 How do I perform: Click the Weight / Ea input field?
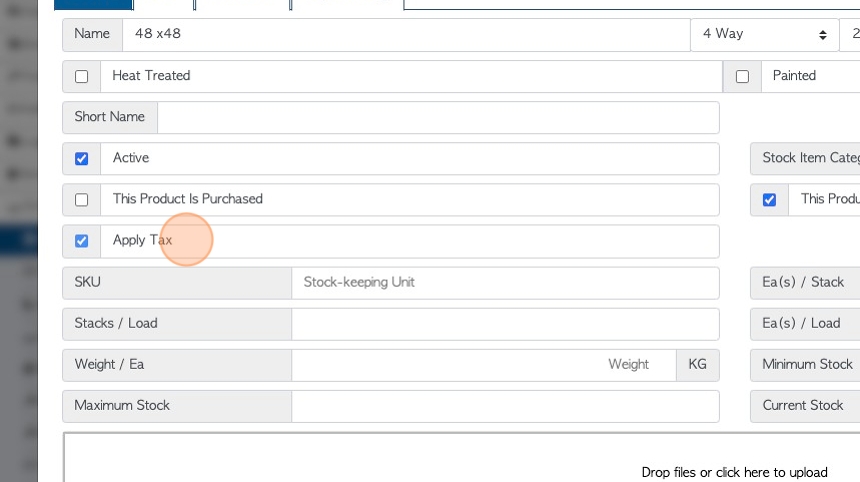(484, 365)
